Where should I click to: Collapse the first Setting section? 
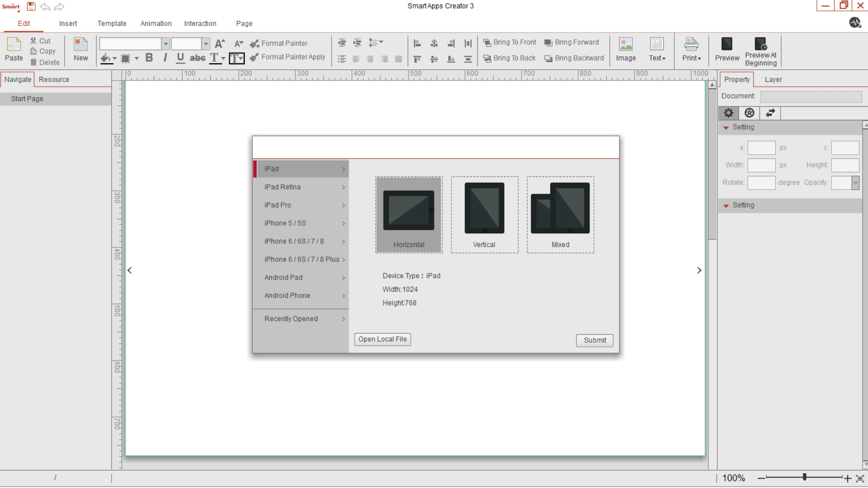726,128
